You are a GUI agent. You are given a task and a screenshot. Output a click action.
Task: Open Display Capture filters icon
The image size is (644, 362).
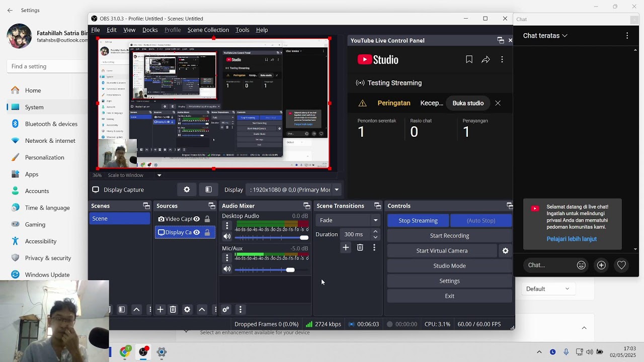(208, 190)
